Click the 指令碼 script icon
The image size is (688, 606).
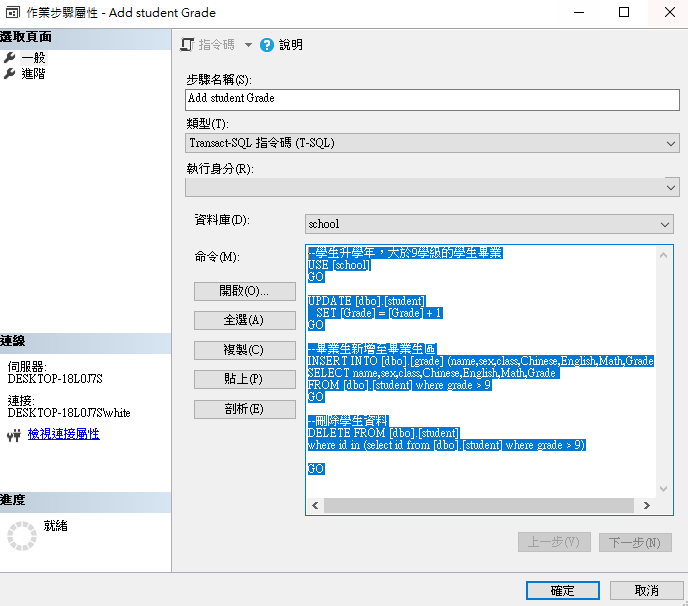(187, 45)
